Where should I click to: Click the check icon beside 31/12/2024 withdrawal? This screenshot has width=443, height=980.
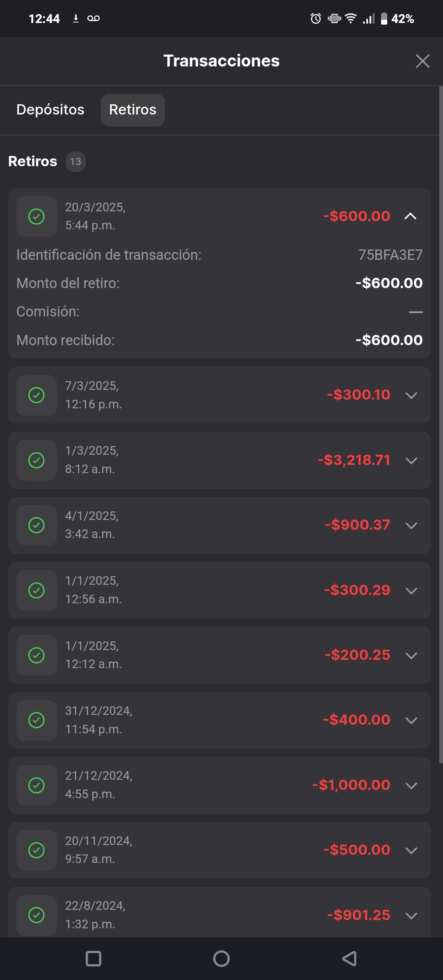point(37,720)
